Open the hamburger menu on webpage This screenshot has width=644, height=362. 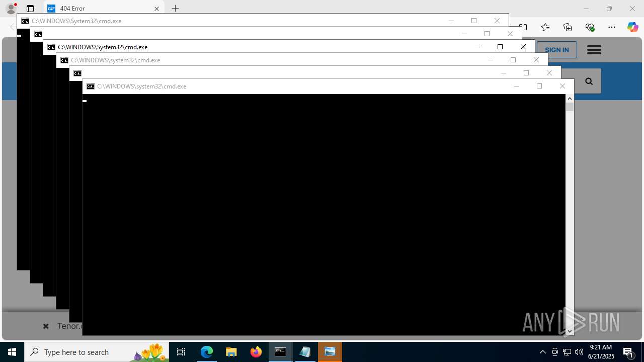coord(594,50)
